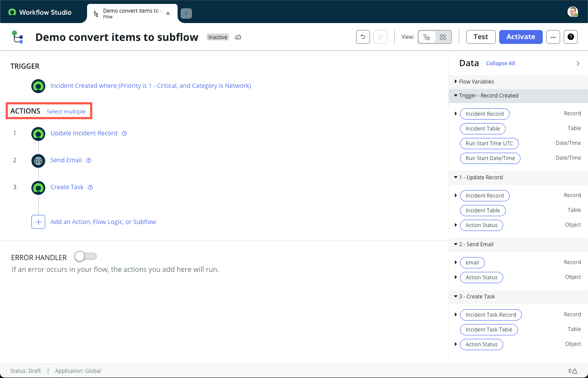The width and height of the screenshot is (588, 378).
Task: Select Incident Task Table pill
Action: (x=489, y=330)
